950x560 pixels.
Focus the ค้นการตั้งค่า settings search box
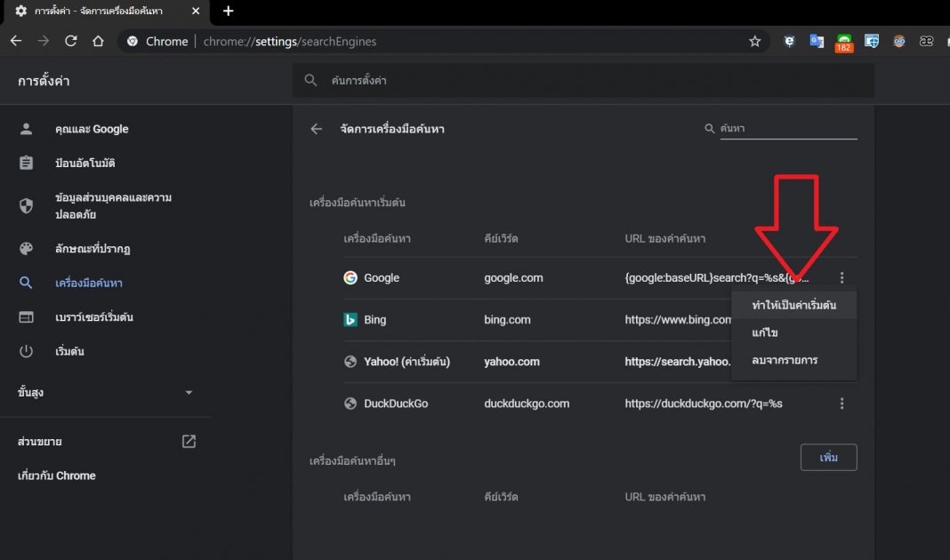583,80
